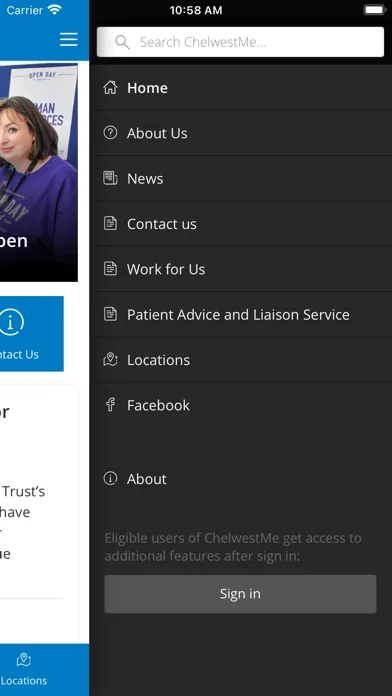The width and height of the screenshot is (392, 696).
Task: Open the Facebook menu entry
Action: [241, 405]
